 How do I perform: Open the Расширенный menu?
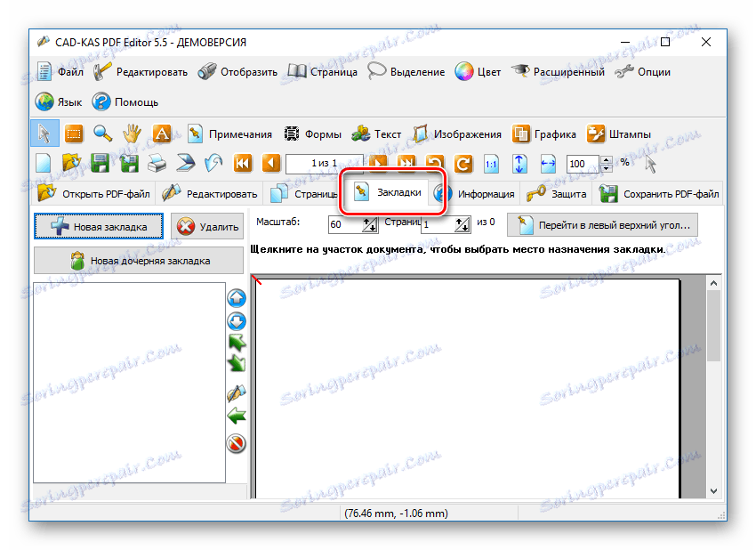[x=558, y=72]
